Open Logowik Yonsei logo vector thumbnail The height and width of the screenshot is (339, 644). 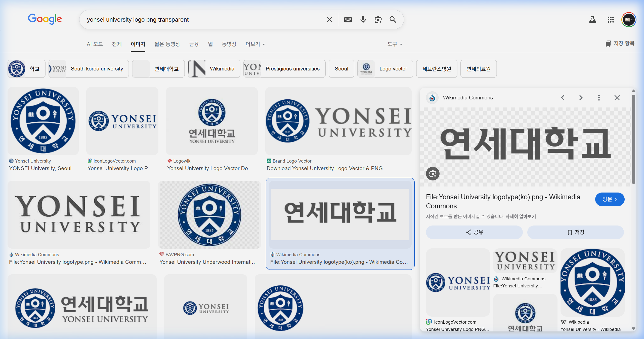coord(212,121)
